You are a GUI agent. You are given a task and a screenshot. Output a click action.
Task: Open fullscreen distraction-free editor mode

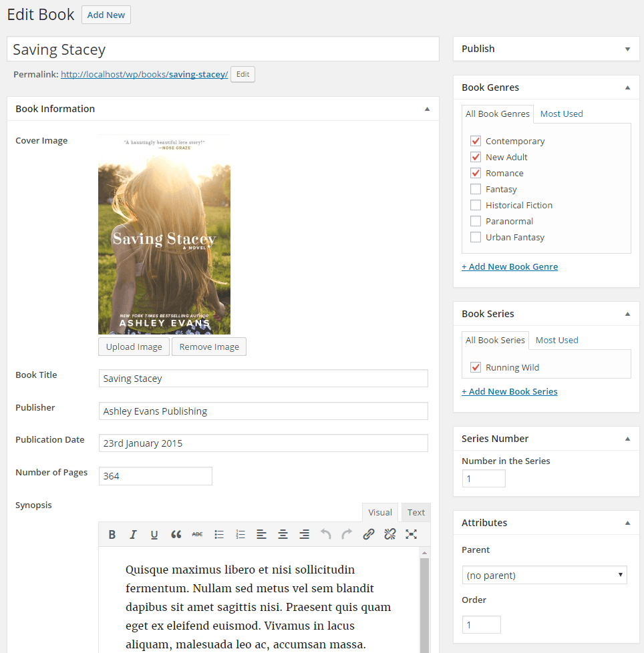tap(411, 534)
